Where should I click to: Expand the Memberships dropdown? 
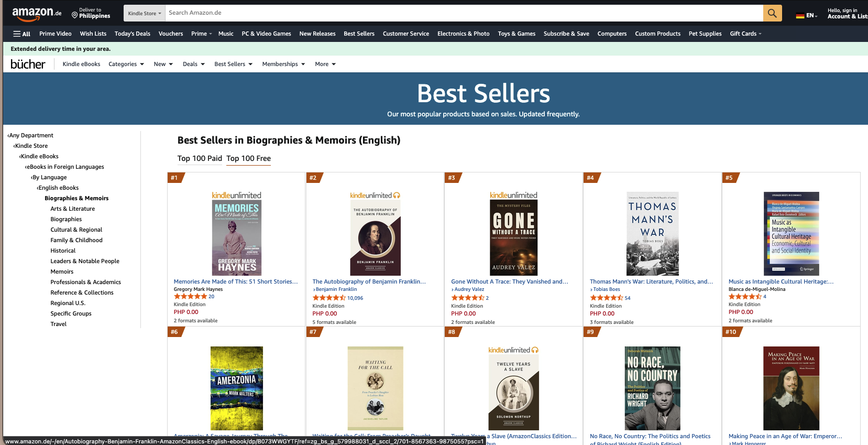[283, 64]
